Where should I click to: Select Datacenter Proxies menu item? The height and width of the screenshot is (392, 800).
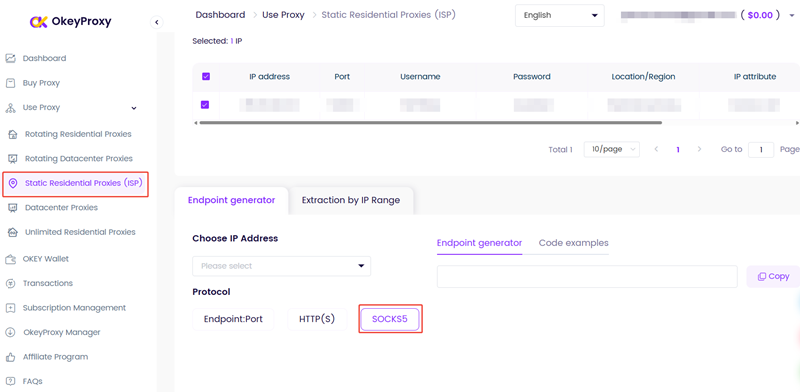pos(61,208)
